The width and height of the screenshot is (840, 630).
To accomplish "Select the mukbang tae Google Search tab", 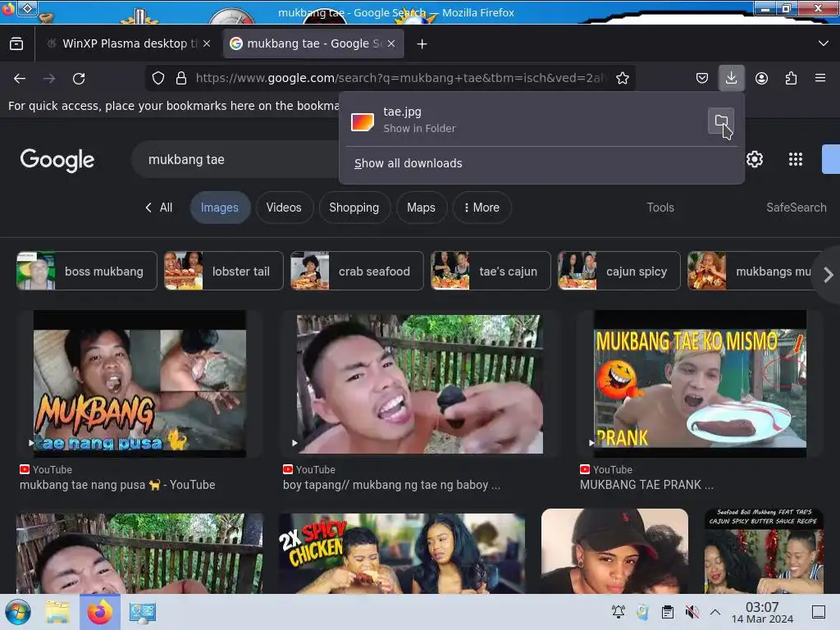I will (313, 43).
